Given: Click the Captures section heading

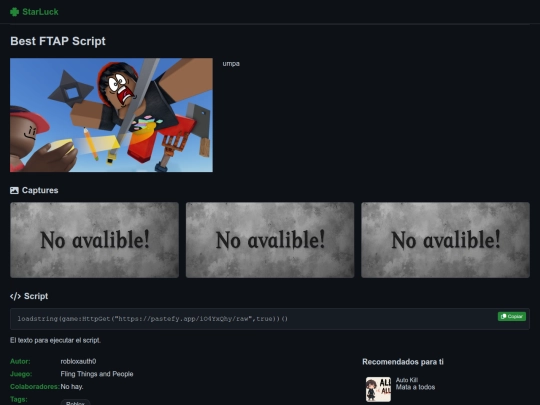Looking at the screenshot, I should (40, 190).
